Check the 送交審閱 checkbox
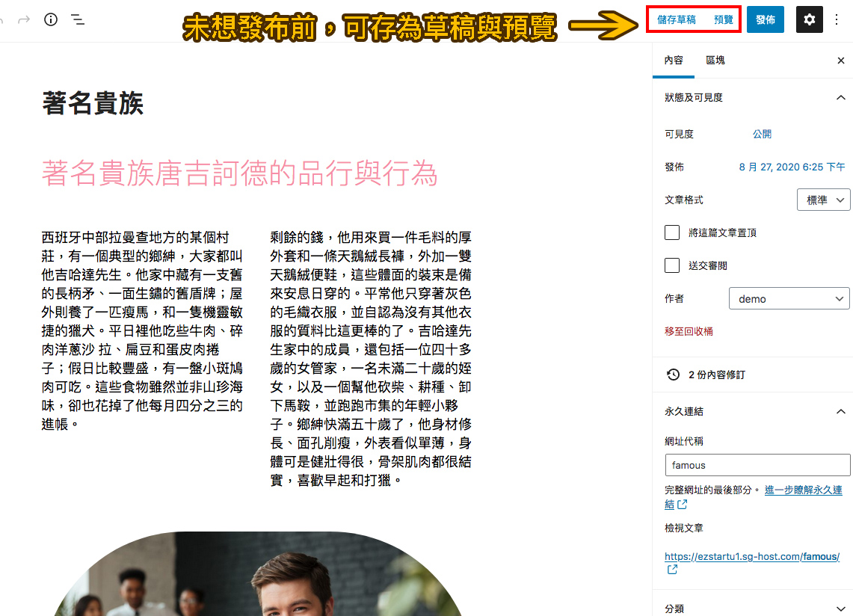The width and height of the screenshot is (853, 616). pyautogui.click(x=672, y=265)
